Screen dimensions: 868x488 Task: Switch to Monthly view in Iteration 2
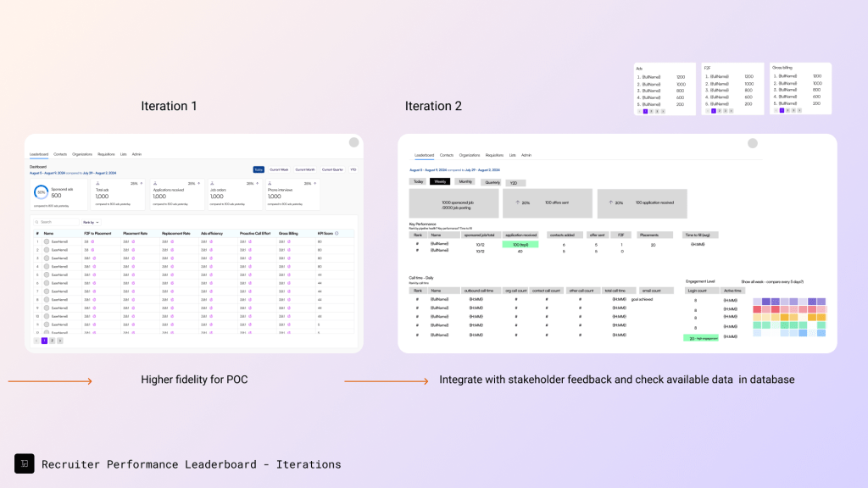click(x=465, y=181)
